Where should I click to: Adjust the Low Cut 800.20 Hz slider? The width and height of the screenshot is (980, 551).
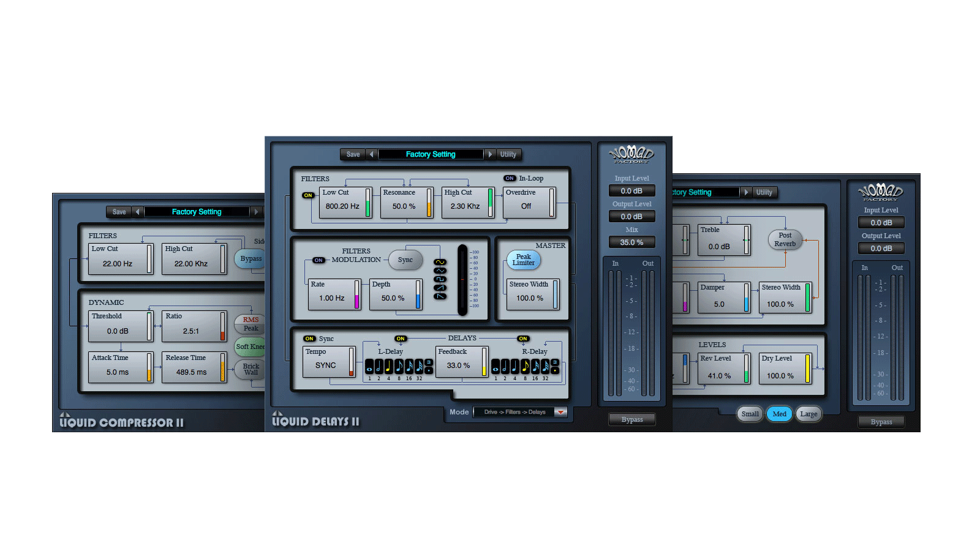pos(368,203)
